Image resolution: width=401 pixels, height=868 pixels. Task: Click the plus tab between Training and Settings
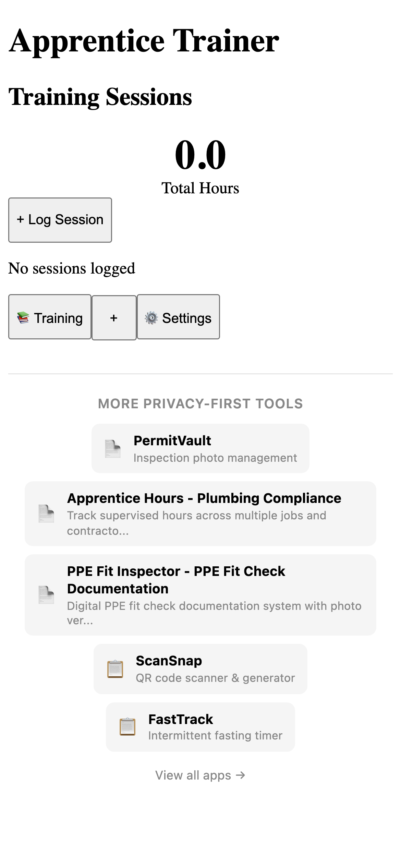pyautogui.click(x=114, y=317)
